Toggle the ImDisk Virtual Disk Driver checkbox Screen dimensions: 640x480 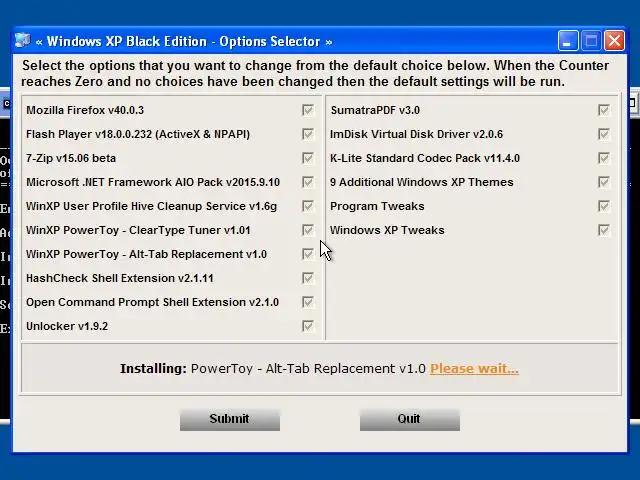pos(604,134)
